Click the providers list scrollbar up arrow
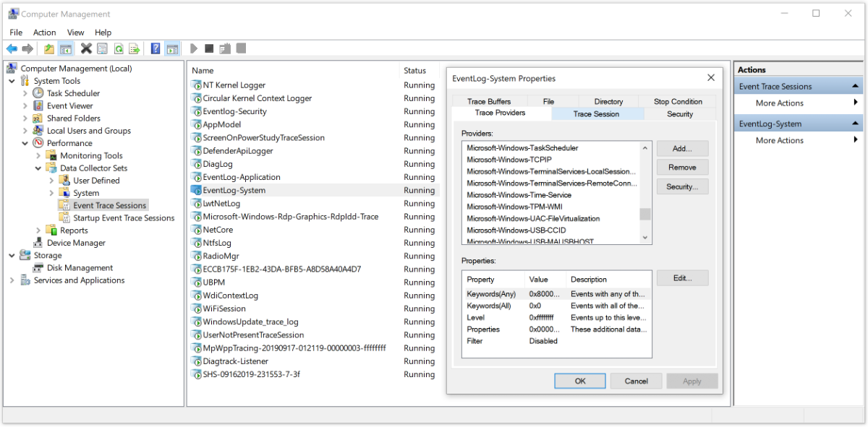 [645, 148]
